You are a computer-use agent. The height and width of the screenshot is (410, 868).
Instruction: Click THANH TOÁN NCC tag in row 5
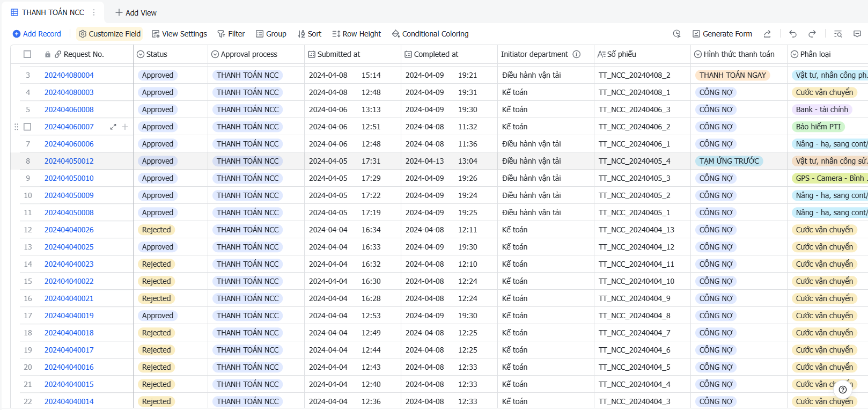[248, 109]
